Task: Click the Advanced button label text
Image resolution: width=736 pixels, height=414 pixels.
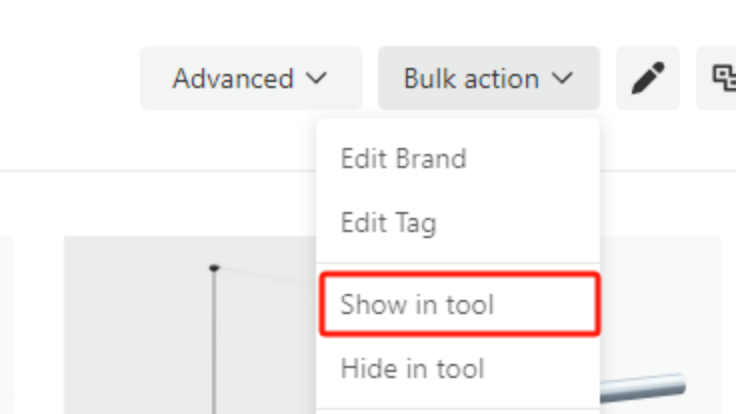Action: click(233, 78)
